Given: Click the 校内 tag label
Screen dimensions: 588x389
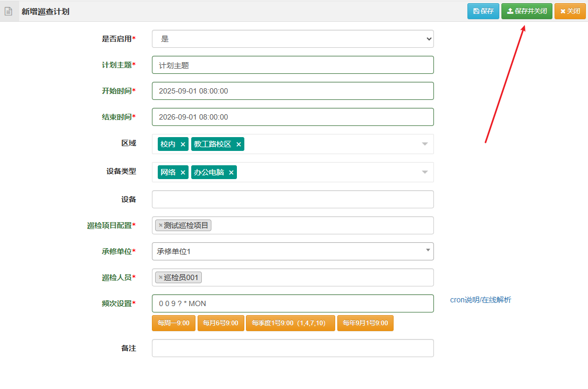Looking at the screenshot, I should coord(168,144).
